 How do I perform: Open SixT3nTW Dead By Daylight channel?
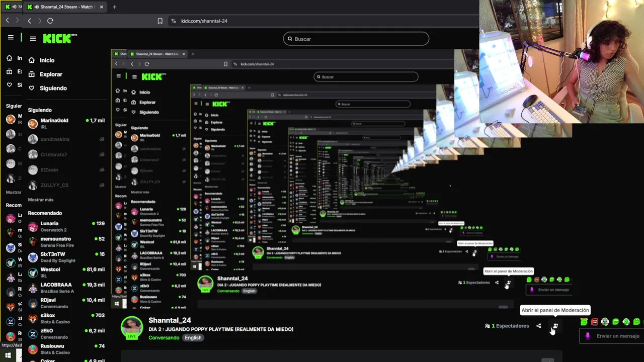coord(66,257)
